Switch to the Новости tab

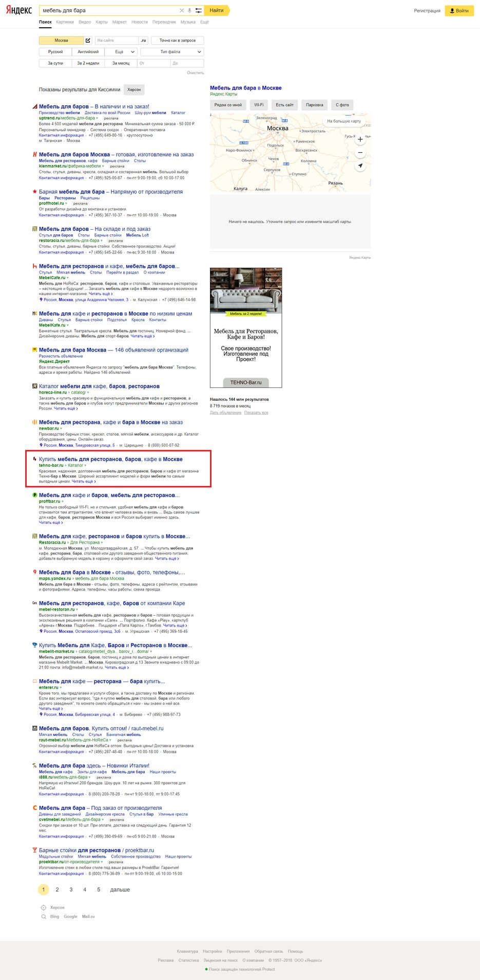[x=140, y=22]
